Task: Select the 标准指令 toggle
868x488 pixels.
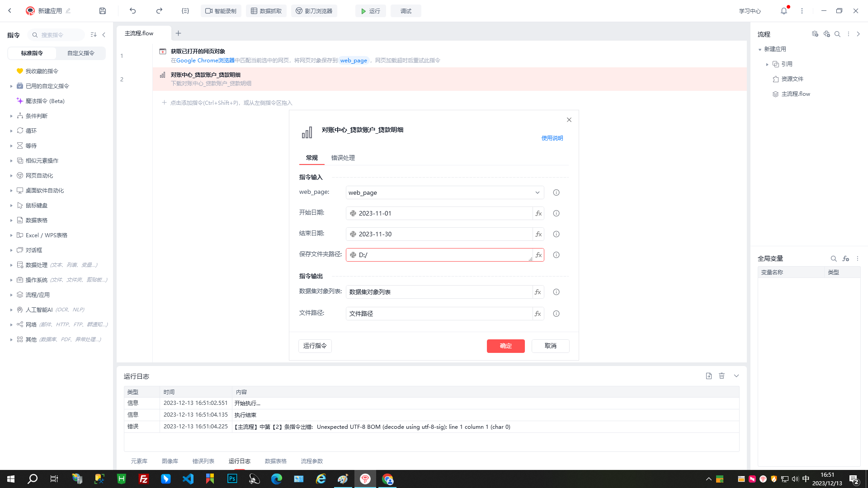Action: click(x=32, y=53)
